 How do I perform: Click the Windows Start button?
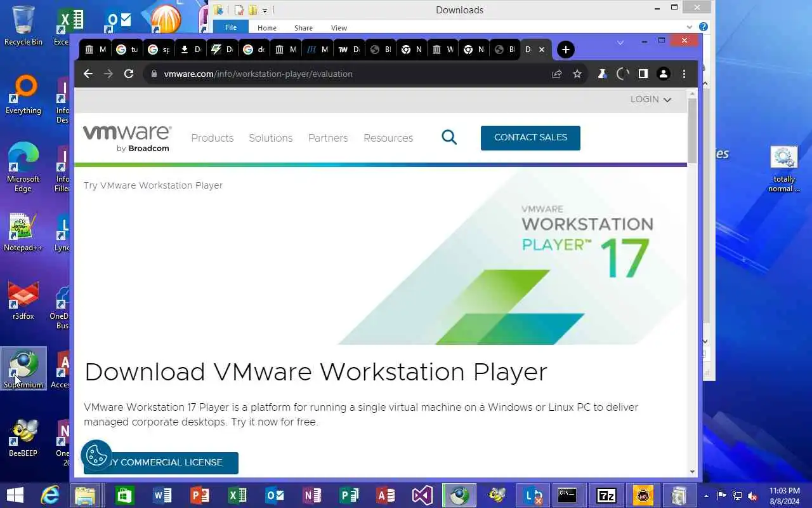click(x=15, y=495)
